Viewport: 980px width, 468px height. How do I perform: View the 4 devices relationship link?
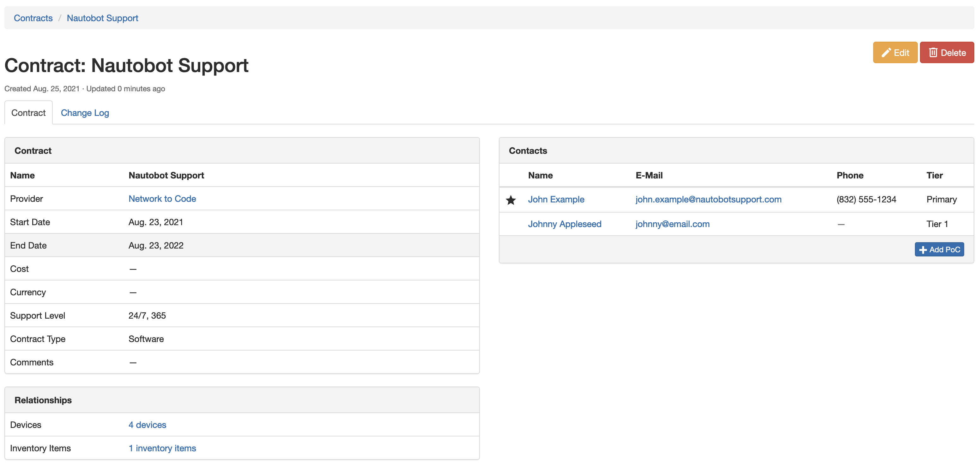click(x=147, y=425)
